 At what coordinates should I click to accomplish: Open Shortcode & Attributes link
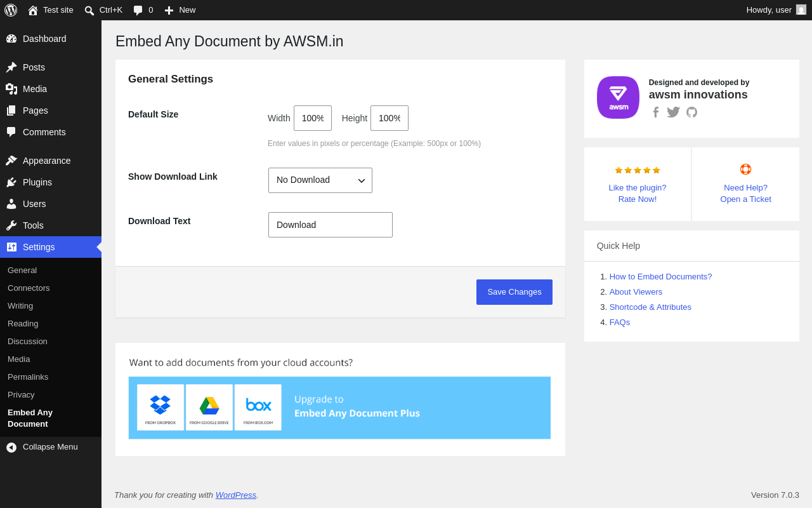coord(650,307)
